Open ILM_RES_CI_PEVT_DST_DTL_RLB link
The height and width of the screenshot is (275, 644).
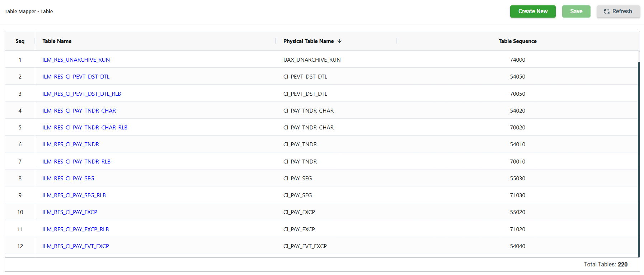[x=81, y=94]
